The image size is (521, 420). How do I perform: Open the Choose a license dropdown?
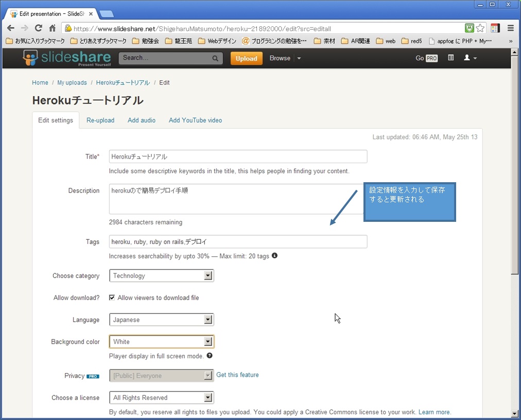pyautogui.click(x=162, y=397)
